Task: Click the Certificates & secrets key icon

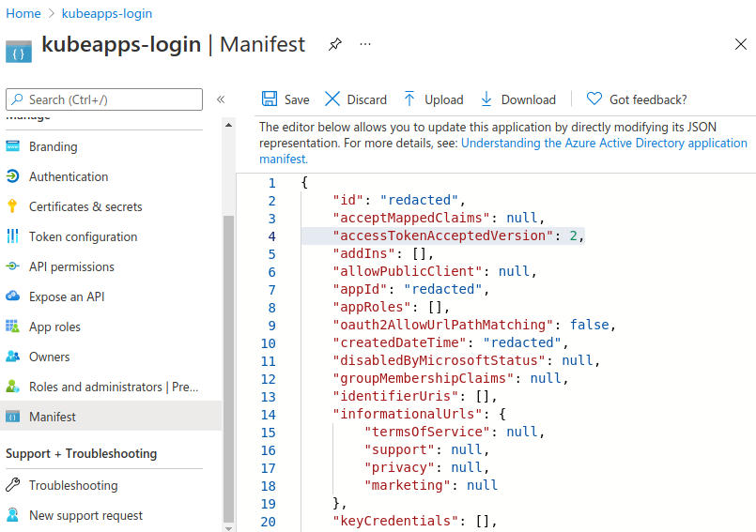Action: click(13, 206)
